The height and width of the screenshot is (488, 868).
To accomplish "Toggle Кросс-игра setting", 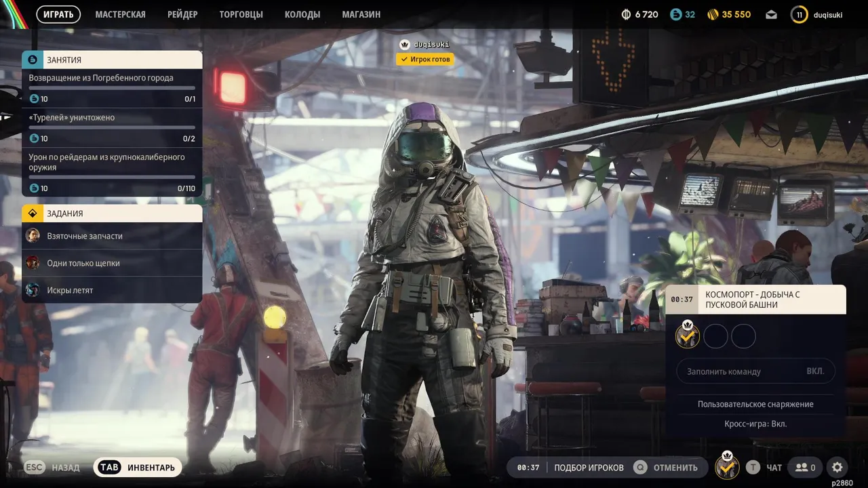I will (755, 424).
